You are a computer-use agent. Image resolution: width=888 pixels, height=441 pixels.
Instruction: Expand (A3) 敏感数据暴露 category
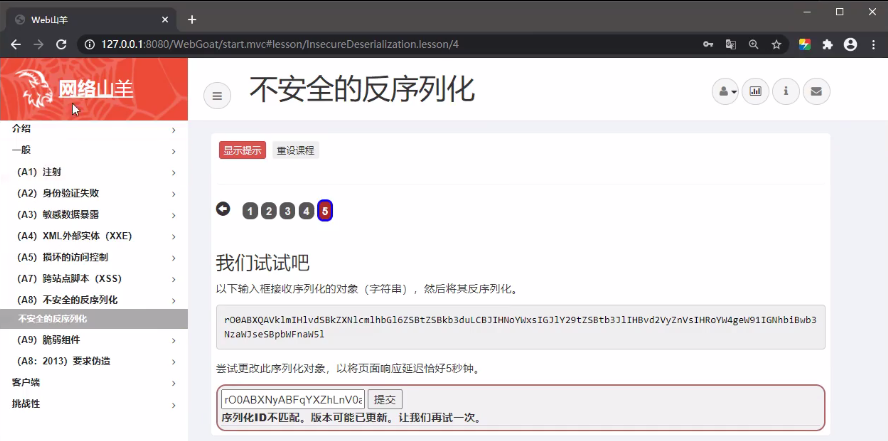[94, 215]
